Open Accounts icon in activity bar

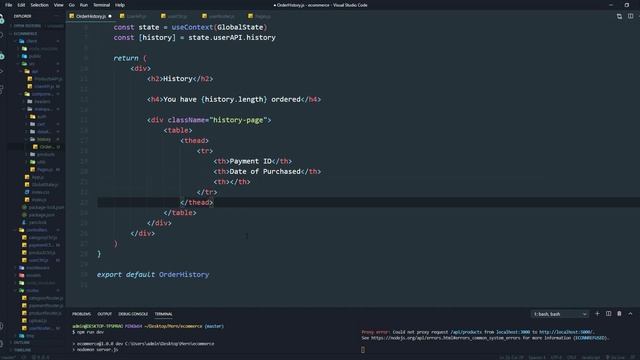[x=2, y=326]
